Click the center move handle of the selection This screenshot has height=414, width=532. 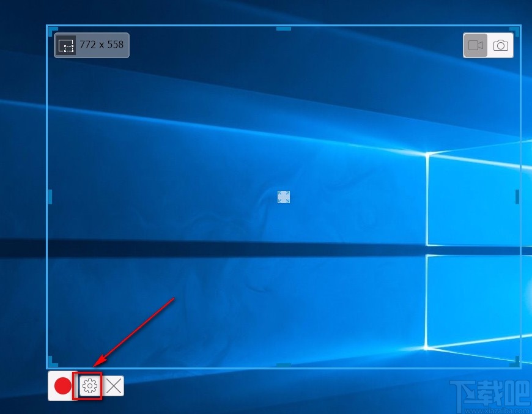283,196
